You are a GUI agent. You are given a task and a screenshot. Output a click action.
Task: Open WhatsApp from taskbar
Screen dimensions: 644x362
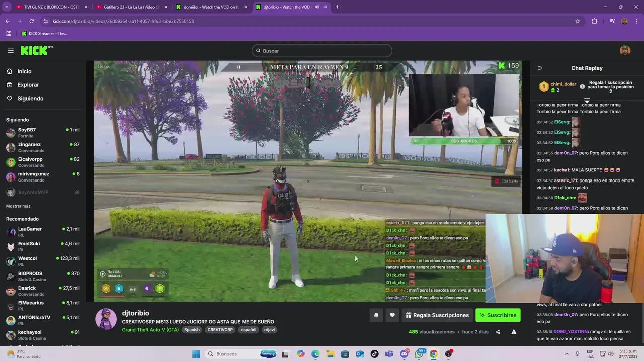pyautogui.click(x=419, y=354)
